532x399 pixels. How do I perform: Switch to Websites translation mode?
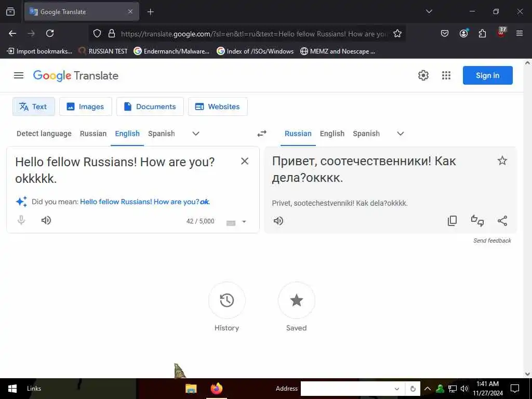click(218, 107)
